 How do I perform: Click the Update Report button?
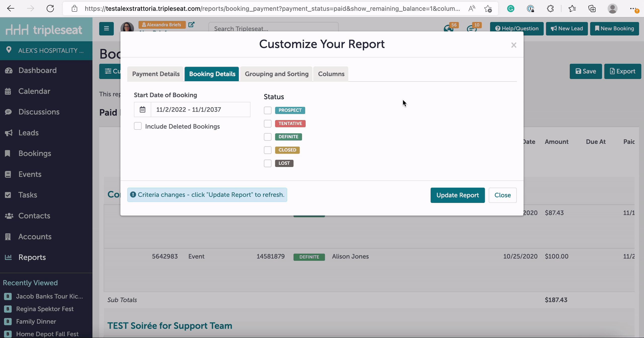click(458, 195)
